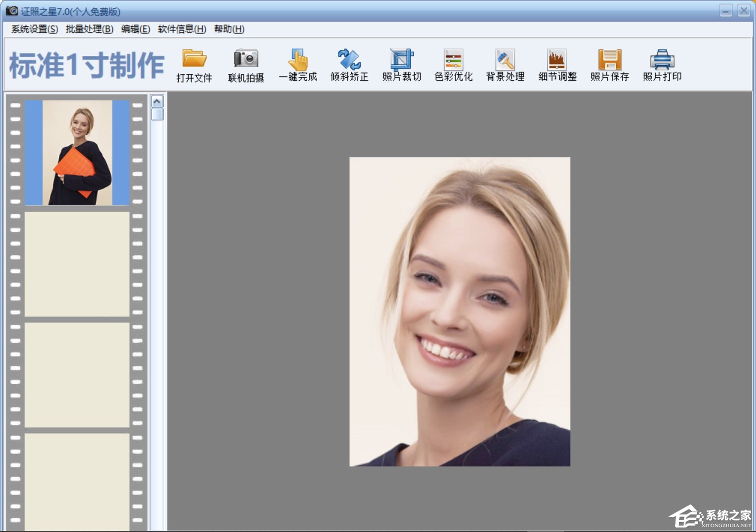
Task: Click the portrait photo in the canvas
Action: click(460, 312)
